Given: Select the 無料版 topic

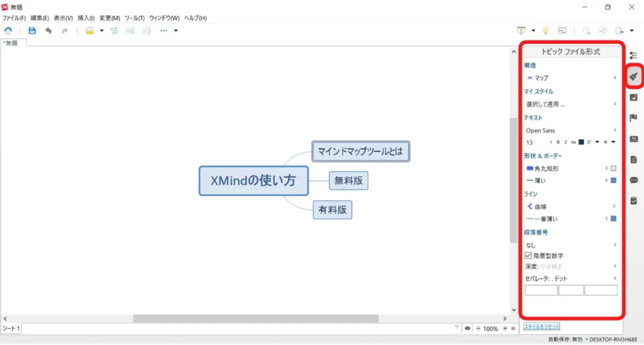Looking at the screenshot, I should tap(348, 180).
